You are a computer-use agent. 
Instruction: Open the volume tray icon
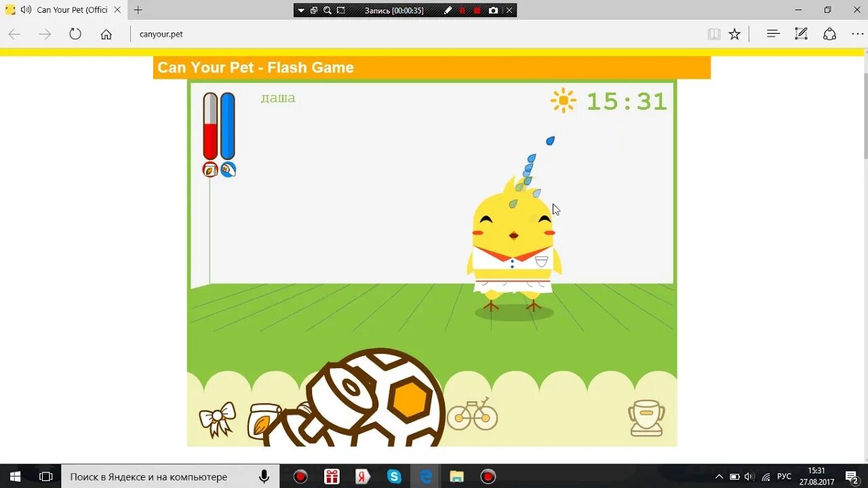(x=749, y=476)
